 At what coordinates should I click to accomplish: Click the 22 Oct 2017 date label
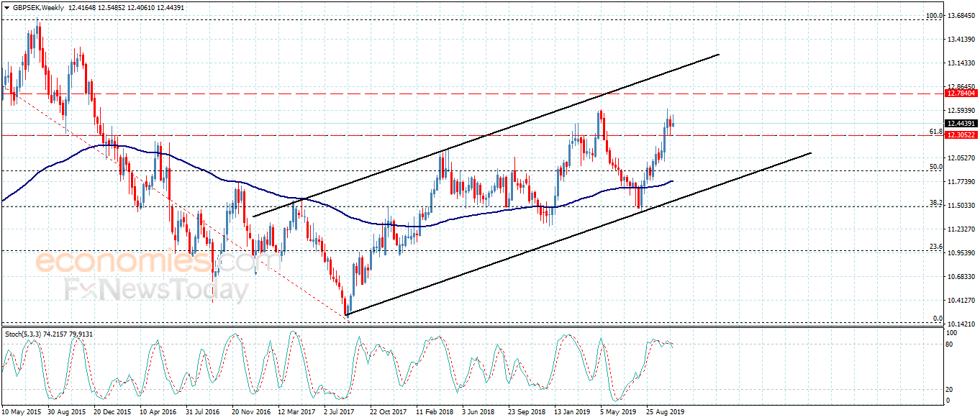point(389,412)
